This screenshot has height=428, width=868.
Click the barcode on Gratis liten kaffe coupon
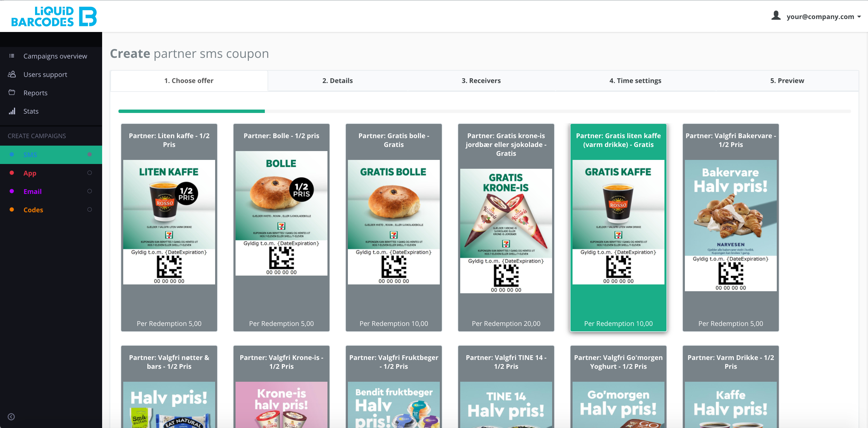618,267
